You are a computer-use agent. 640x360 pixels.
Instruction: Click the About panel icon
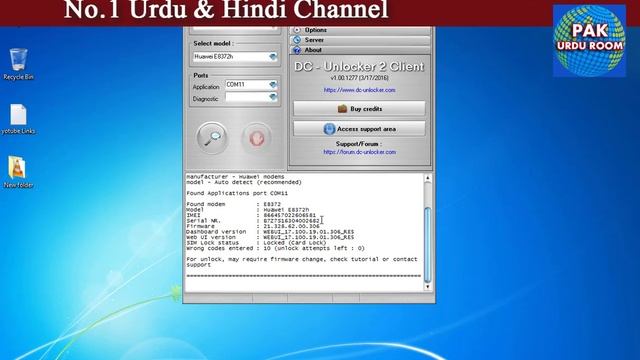297,50
